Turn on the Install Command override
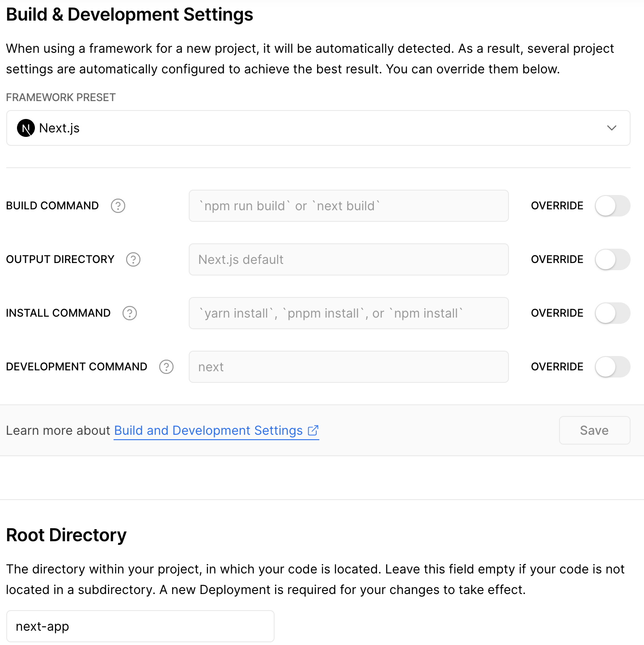This screenshot has width=644, height=645. click(613, 313)
